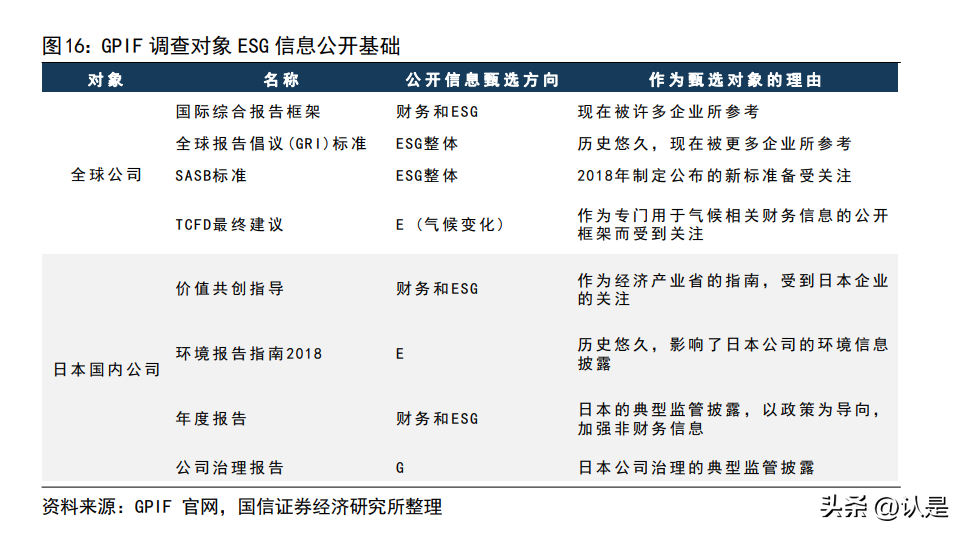Click the column header '名称'
965x535 pixels.
click(x=281, y=79)
